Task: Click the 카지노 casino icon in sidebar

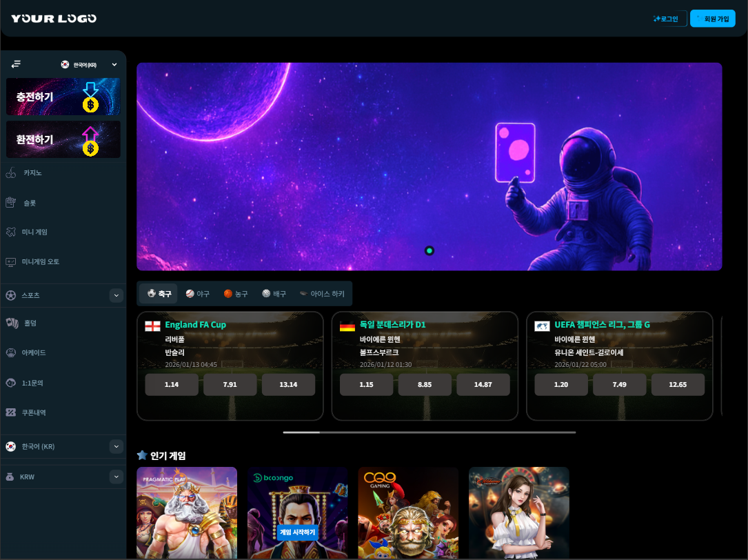Action: [10, 173]
